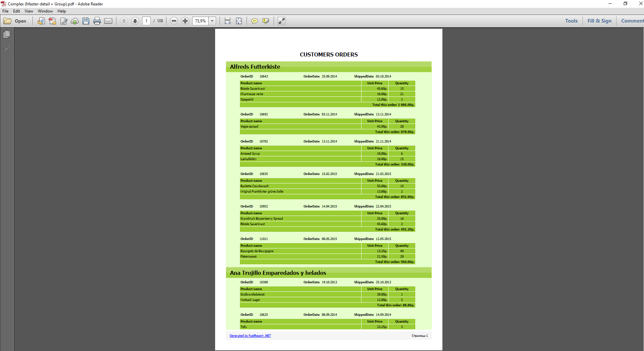Click the sign/edit document icon
The image size is (644, 351).
pyautogui.click(x=64, y=21)
